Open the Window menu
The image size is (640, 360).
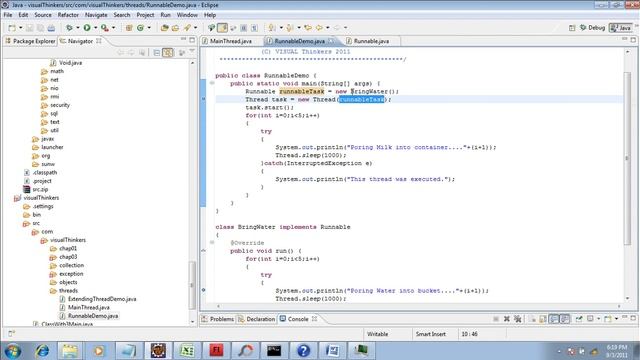tap(187, 15)
